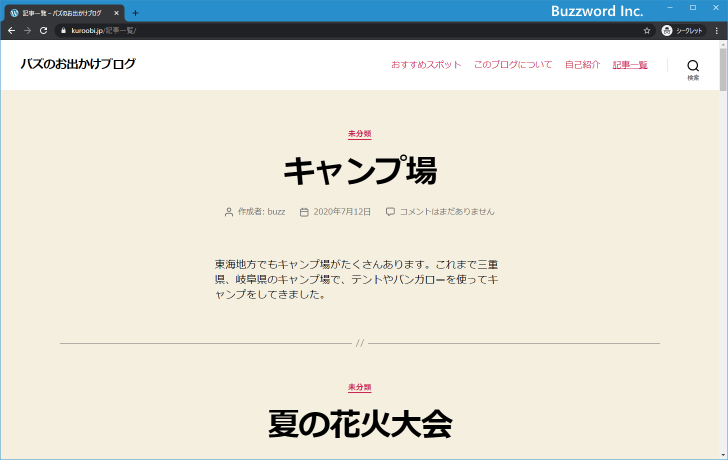The width and height of the screenshot is (728, 460).
Task: Open 記事一覧 menu item
Action: [x=630, y=65]
